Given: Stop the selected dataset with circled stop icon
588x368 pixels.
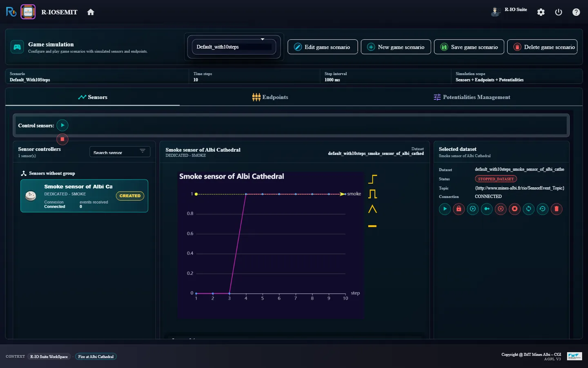Looking at the screenshot, I should 514,209.
